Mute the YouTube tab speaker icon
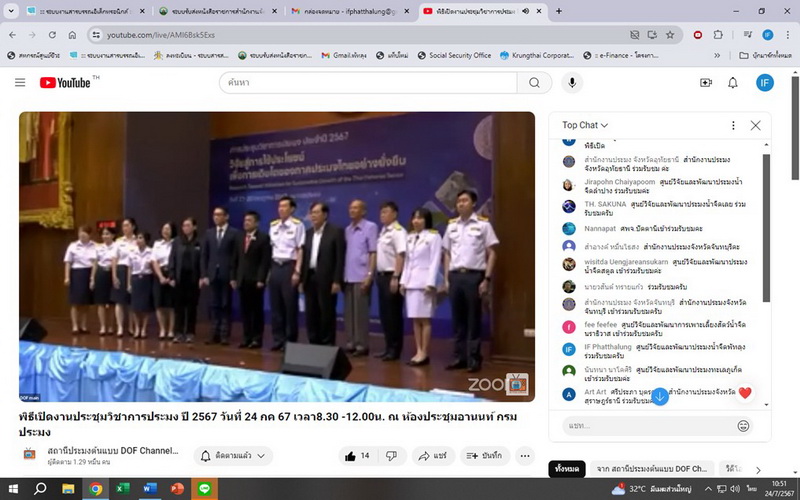The width and height of the screenshot is (800, 500). 525,11
